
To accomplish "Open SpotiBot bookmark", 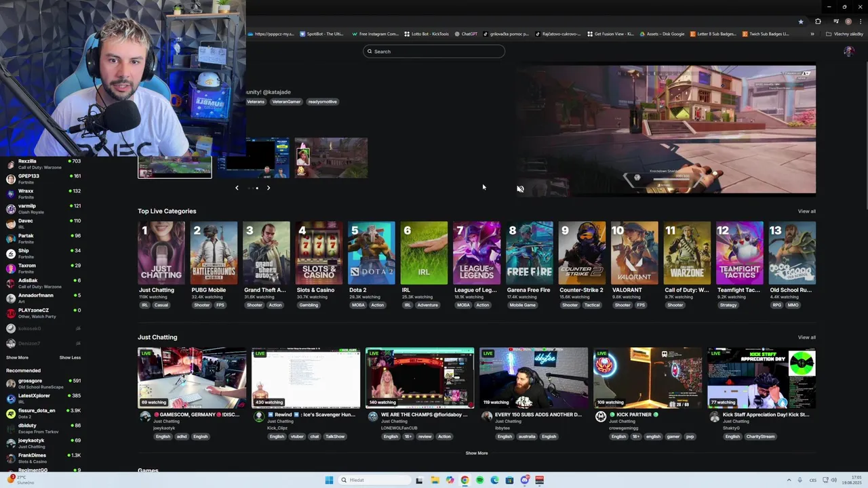I will point(322,34).
